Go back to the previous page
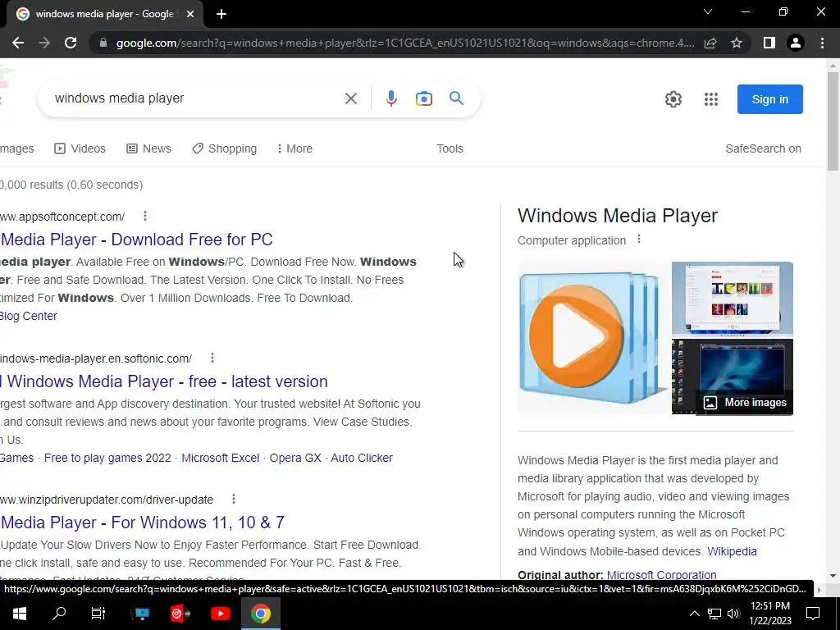This screenshot has width=840, height=630. tap(18, 43)
